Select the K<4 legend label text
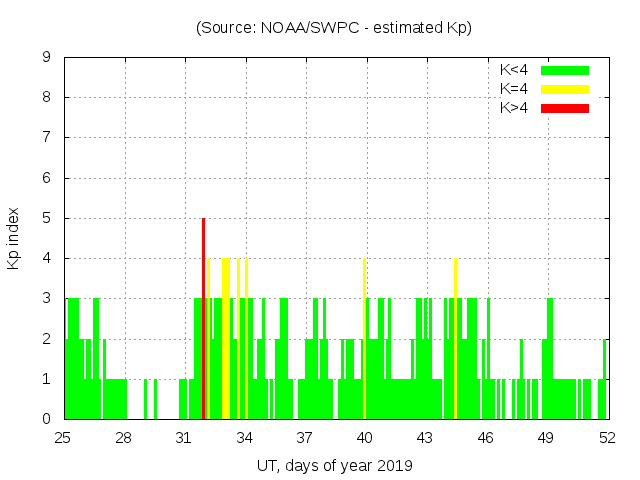640x480 pixels. click(514, 70)
